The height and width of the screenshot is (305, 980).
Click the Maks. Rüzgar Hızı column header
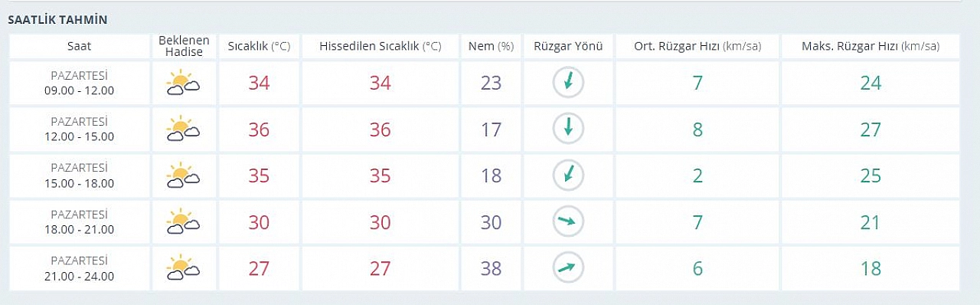(870, 46)
